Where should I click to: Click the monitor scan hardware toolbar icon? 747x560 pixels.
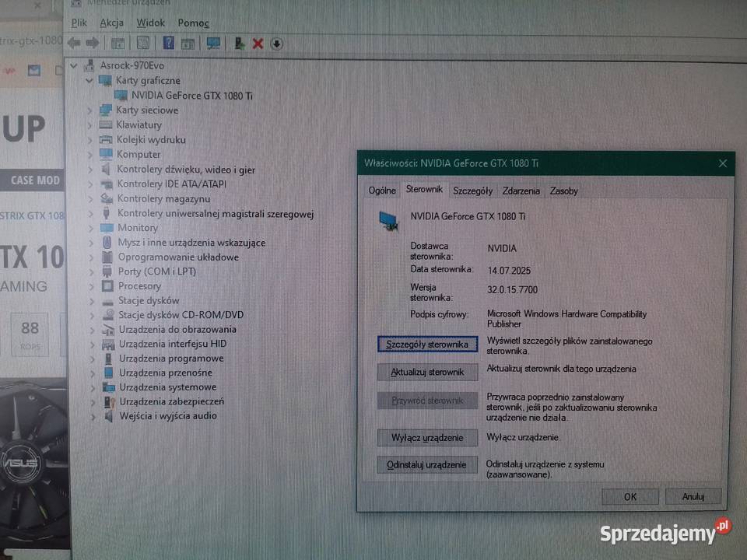tap(213, 44)
